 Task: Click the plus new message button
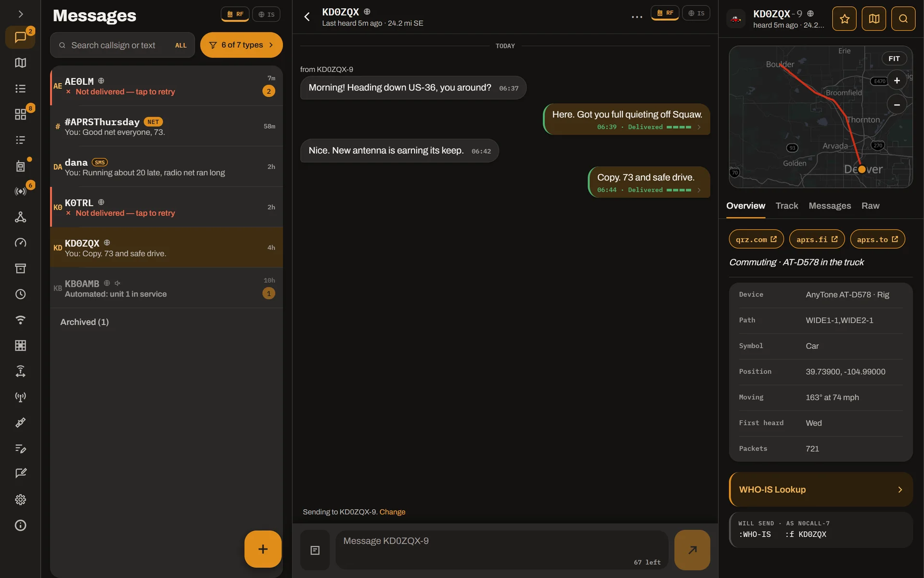263,549
